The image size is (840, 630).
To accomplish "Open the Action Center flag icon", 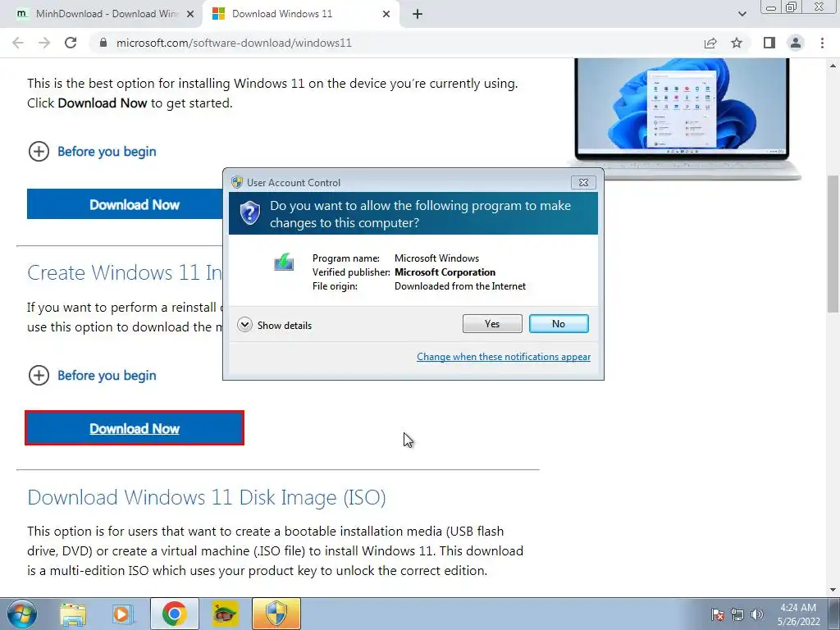I will point(718,614).
